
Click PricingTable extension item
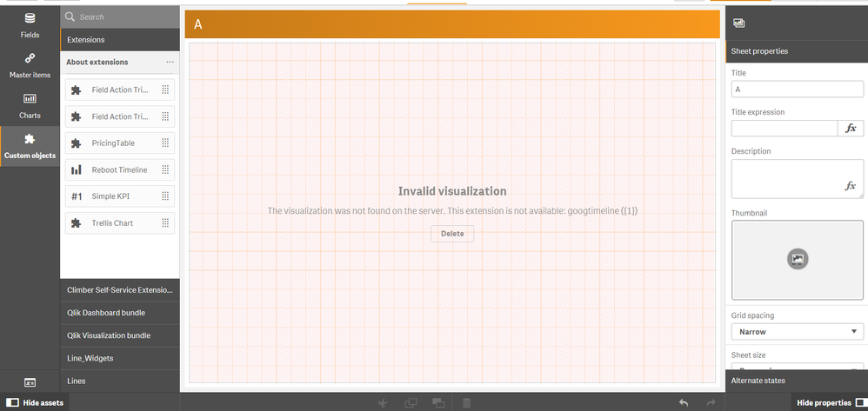click(120, 143)
